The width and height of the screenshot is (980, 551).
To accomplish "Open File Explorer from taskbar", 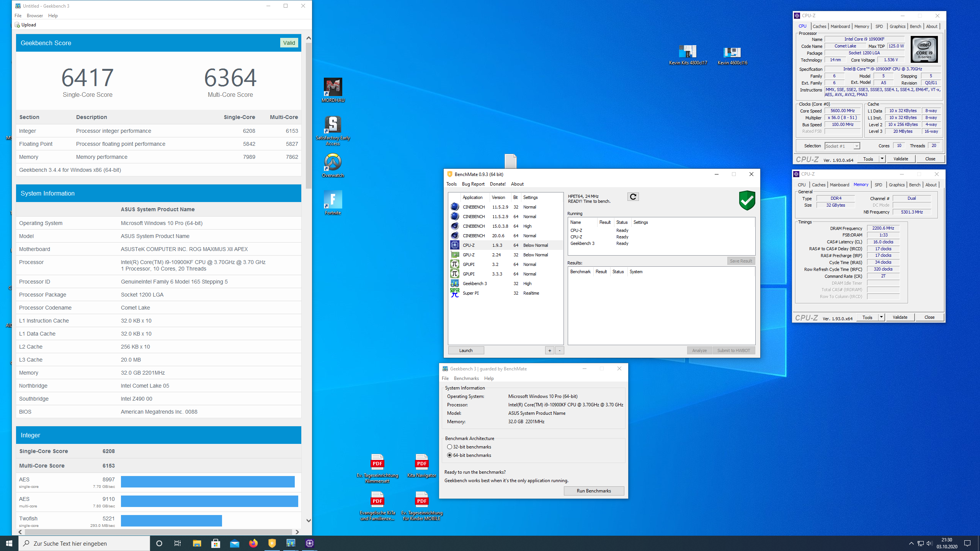I will [197, 543].
